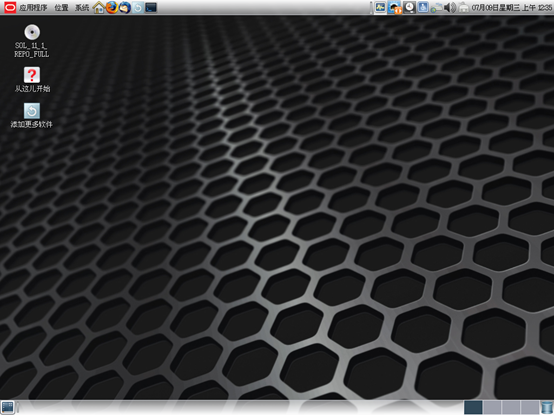The width and height of the screenshot is (554, 415).
Task: Open the accessibility wheelchair tray icon
Action: coord(423,7)
